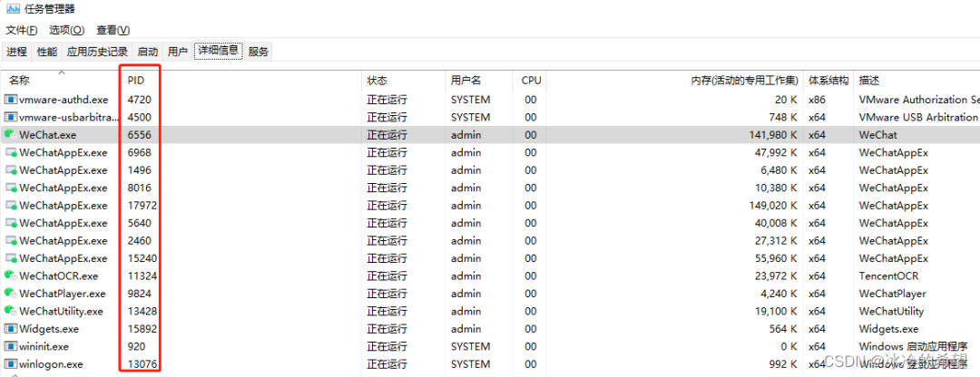
Task: Click memory value 141,980 K
Action: (773, 134)
